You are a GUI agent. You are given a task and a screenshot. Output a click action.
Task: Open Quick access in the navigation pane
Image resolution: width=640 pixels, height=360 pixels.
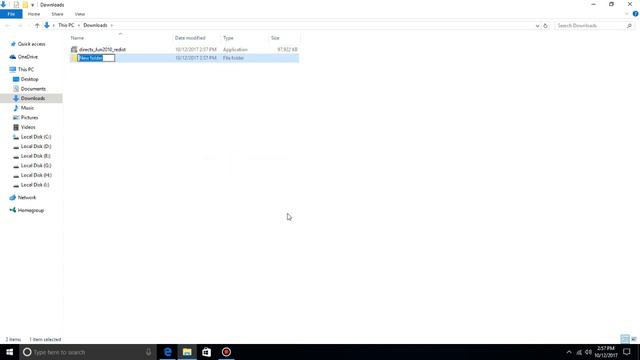31,44
